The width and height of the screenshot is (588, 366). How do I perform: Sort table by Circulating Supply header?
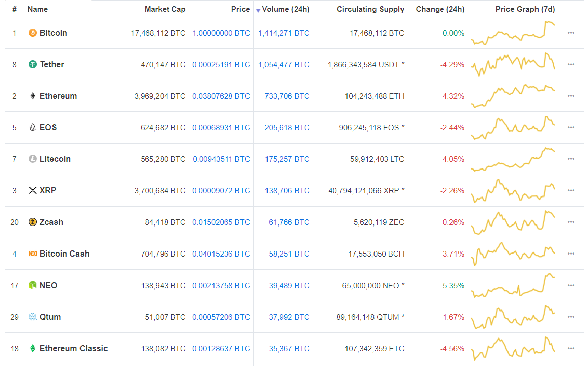coord(370,9)
